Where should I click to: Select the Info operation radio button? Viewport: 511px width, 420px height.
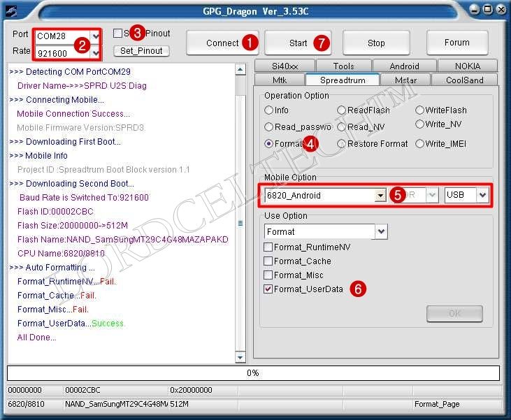[269, 110]
